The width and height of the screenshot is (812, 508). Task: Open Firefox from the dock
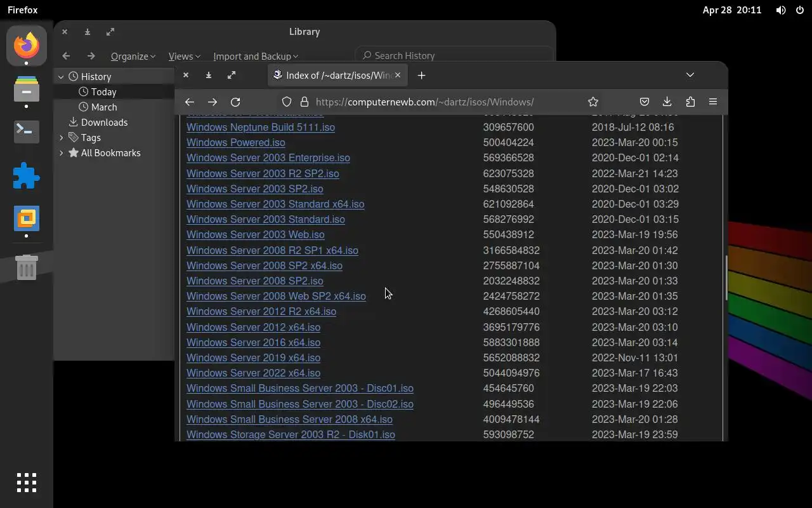tap(27, 46)
